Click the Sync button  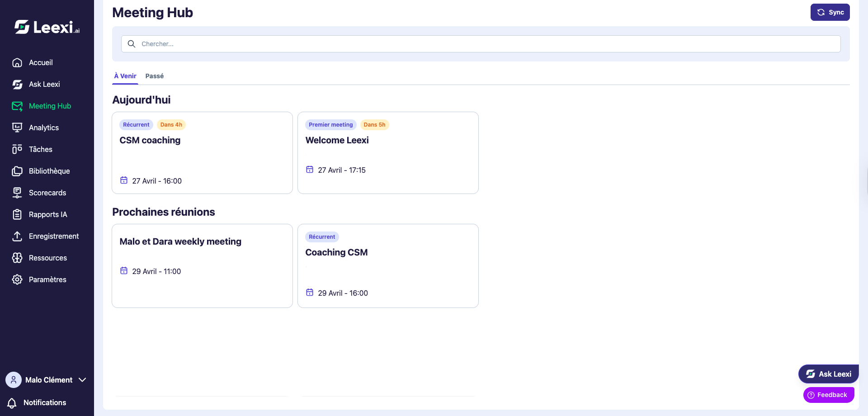point(830,12)
